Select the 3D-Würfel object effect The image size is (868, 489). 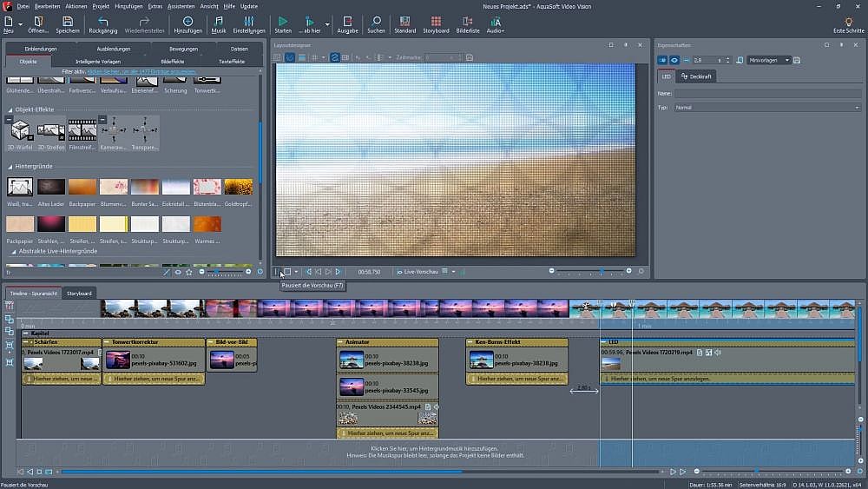point(20,131)
